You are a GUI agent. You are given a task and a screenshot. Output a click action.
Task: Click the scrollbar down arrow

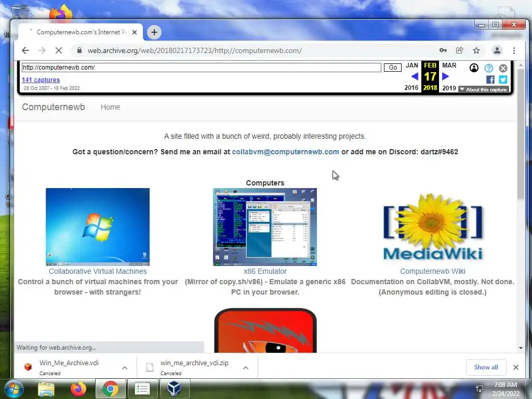(x=521, y=348)
